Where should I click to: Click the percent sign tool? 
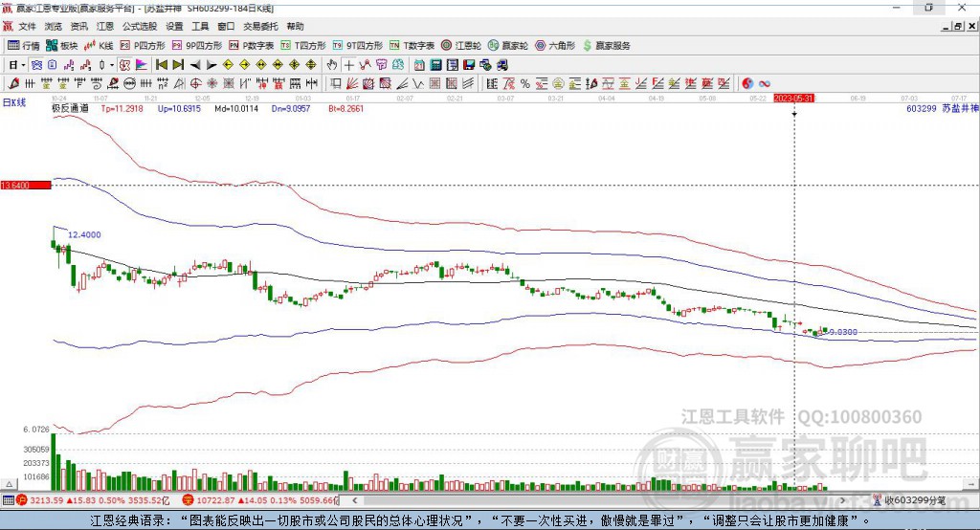pyautogui.click(x=525, y=83)
